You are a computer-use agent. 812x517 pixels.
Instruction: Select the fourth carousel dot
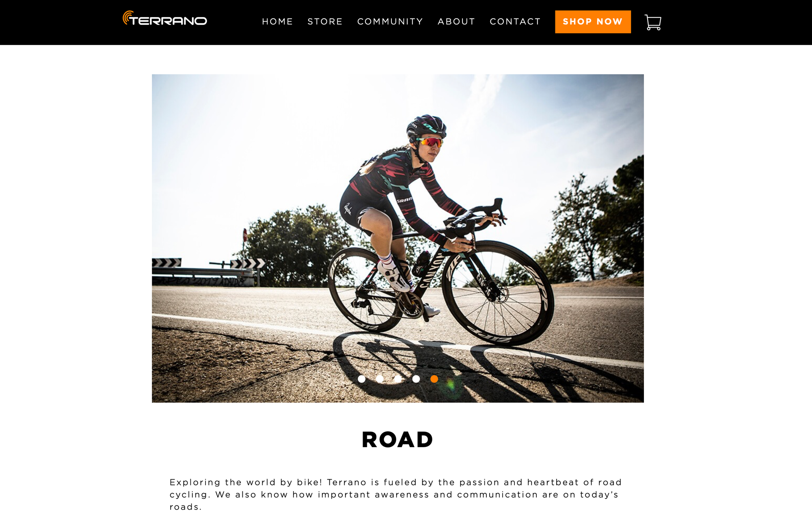(416, 379)
